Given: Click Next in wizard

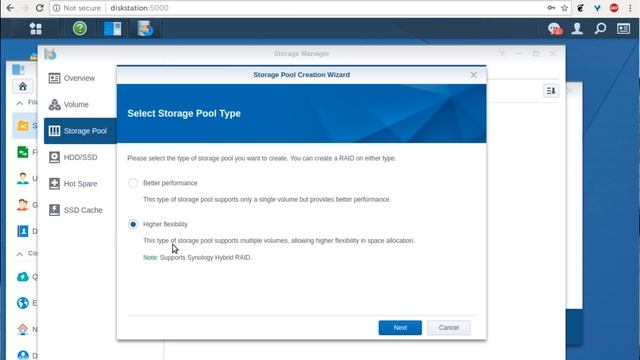Looking at the screenshot, I should (x=400, y=328).
